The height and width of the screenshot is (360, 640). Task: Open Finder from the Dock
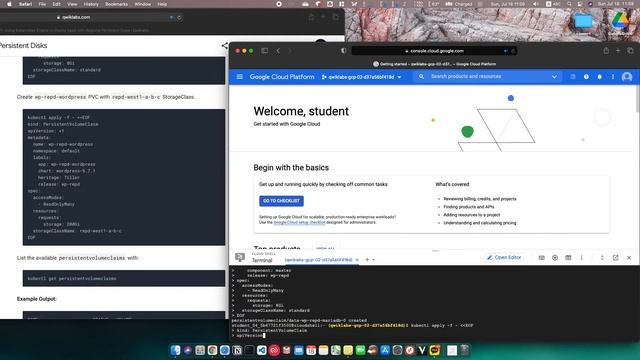pos(176,350)
